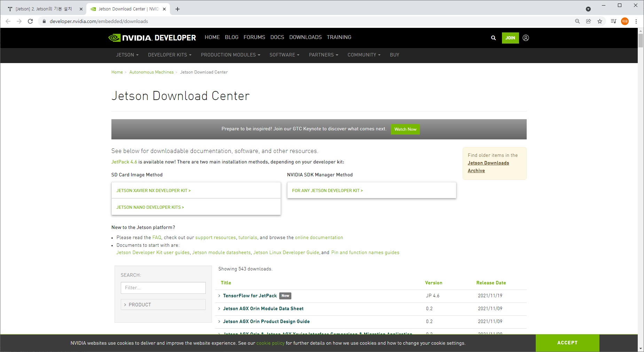Open the zoom magnifier icon in address bar
Screen dimensions: 644x352
577,21
